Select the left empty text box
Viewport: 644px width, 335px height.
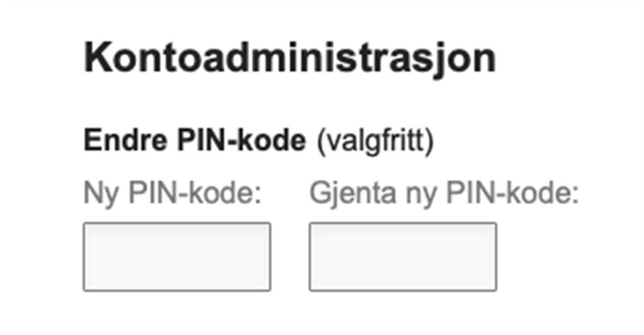pyautogui.click(x=177, y=257)
